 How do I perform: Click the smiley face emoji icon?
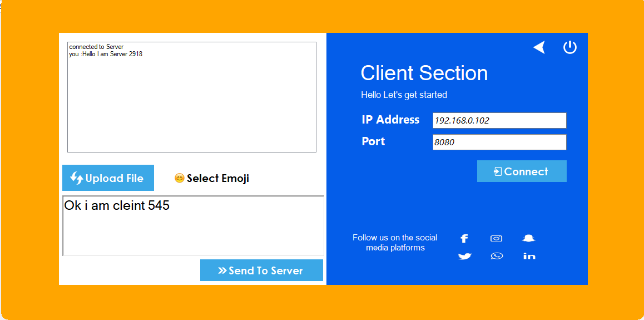click(x=179, y=178)
